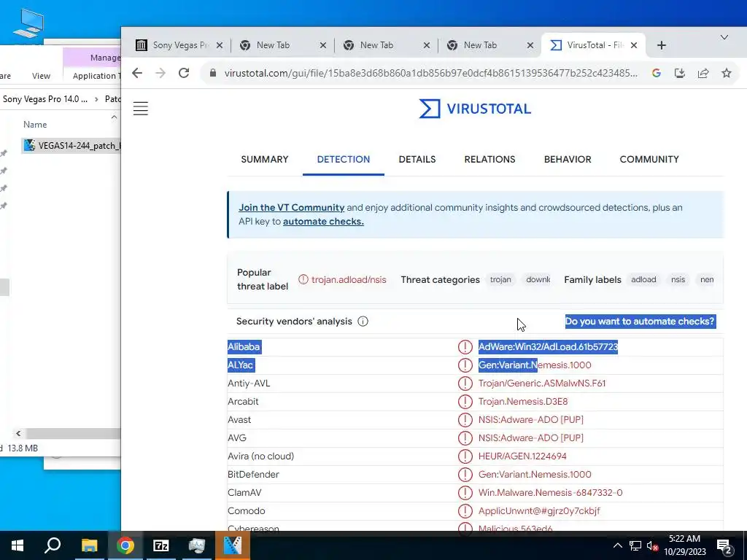Open Windows Start menu

click(18, 545)
